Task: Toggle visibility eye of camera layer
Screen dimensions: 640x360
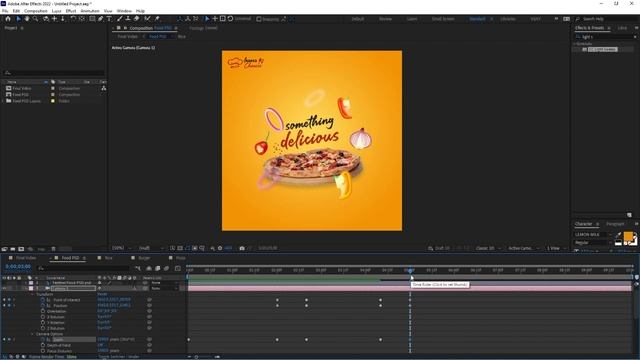Action: point(4,288)
